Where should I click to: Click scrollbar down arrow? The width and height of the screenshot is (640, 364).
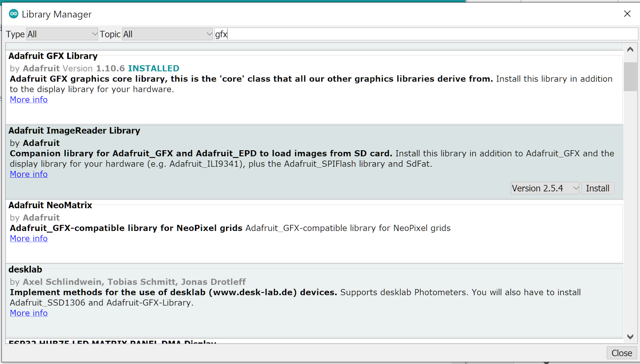pyautogui.click(x=630, y=337)
